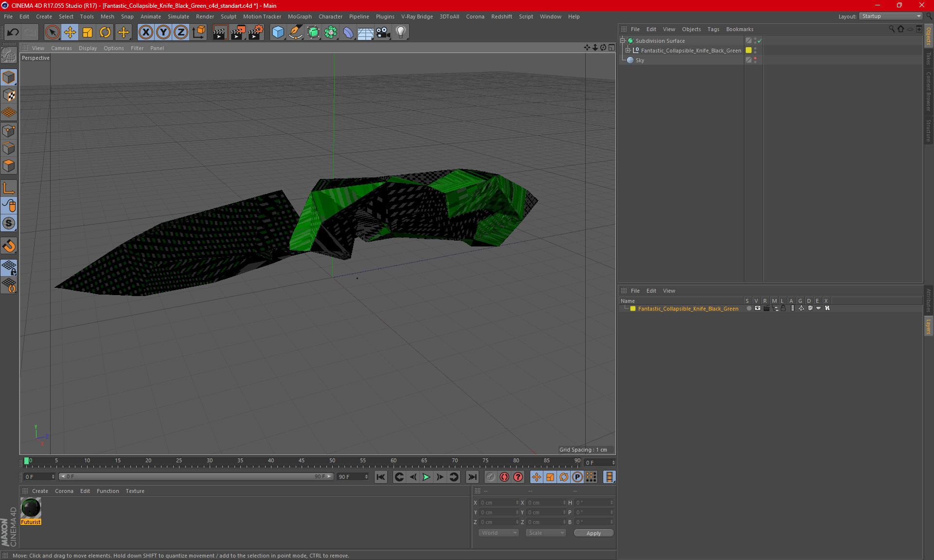Viewport: 934px width, 560px height.
Task: Open the deformer objects icon
Action: coord(348,33)
